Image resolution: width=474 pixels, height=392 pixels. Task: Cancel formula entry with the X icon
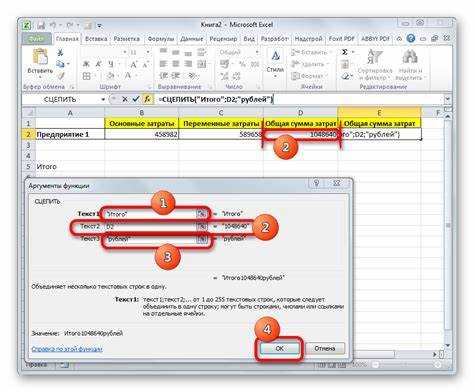[x=125, y=99]
